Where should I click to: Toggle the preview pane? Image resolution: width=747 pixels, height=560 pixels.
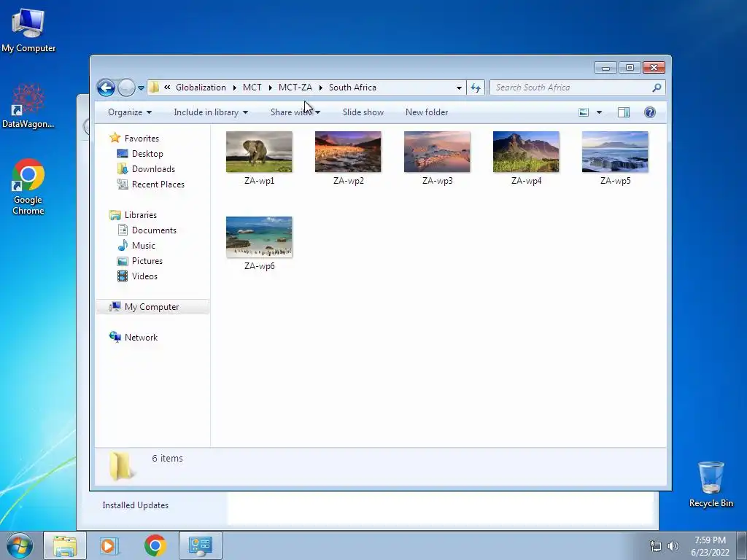click(x=624, y=112)
